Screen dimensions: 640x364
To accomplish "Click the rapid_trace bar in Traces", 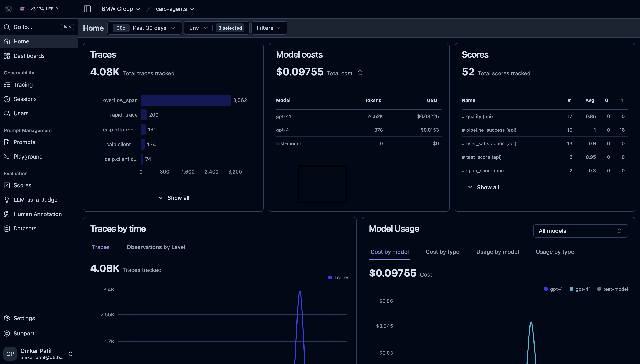I will click(144, 115).
